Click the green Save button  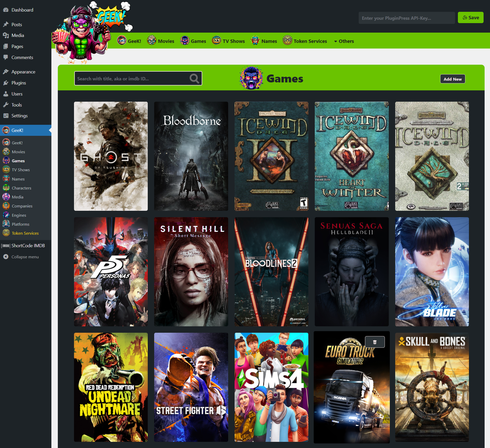click(x=470, y=17)
